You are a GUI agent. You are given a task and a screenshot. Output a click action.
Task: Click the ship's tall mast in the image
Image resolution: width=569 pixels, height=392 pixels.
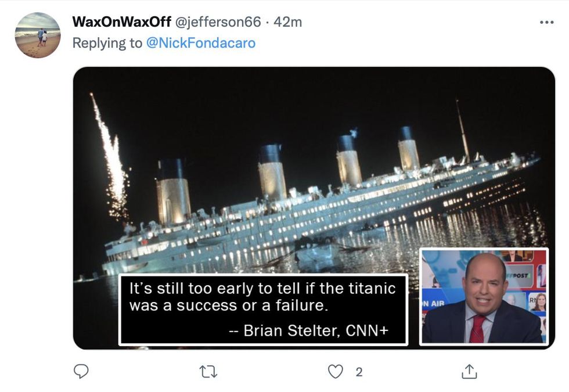(463, 131)
